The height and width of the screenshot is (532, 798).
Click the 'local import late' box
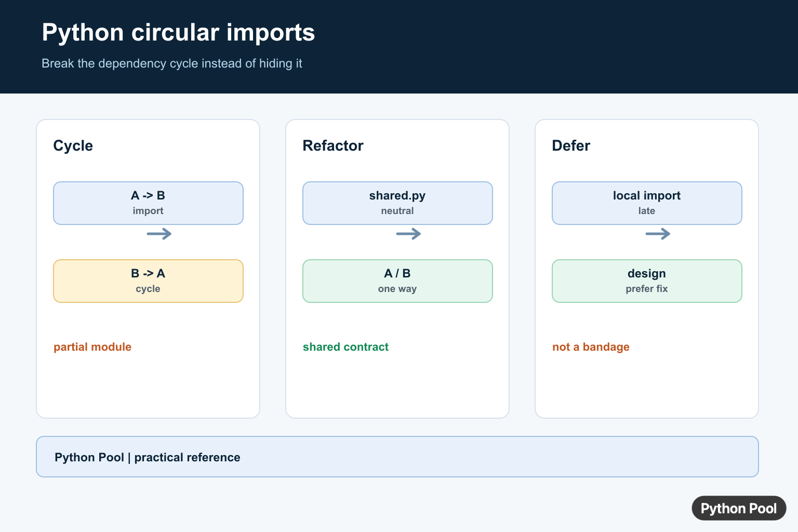[647, 203]
